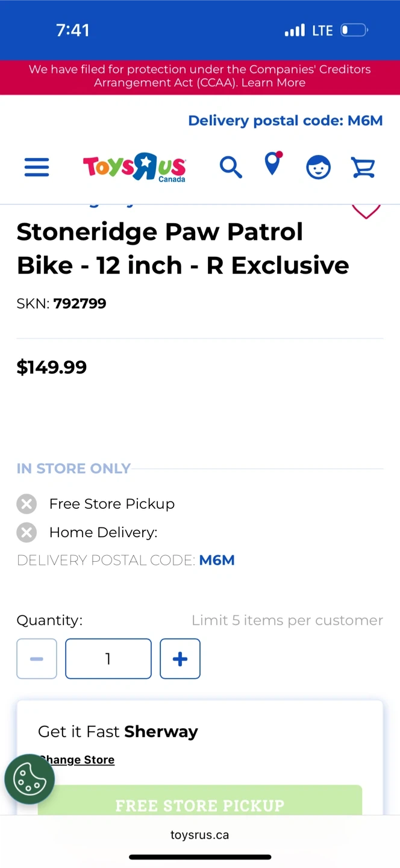
Task: Decrease quantity with the minus button
Action: (x=37, y=659)
